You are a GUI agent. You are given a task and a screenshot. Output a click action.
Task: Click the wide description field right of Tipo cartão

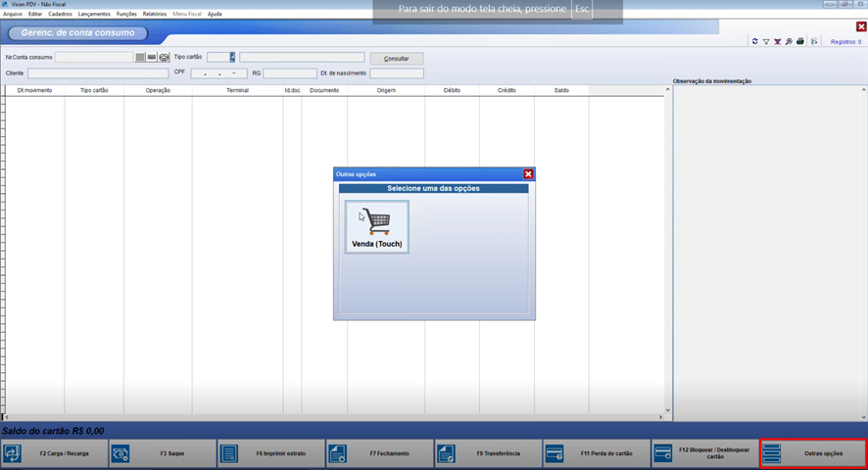coord(303,57)
